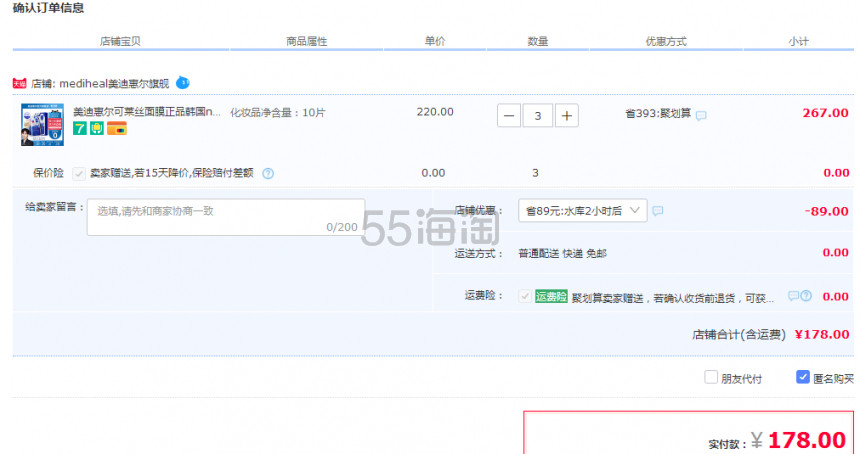
Task: Click 卖家赠送,若15天降价 insurance description
Action: (x=172, y=173)
